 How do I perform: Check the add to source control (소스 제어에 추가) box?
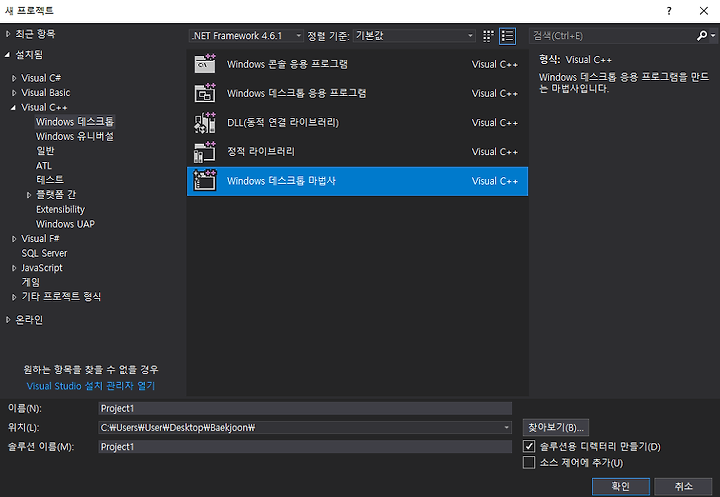529,463
